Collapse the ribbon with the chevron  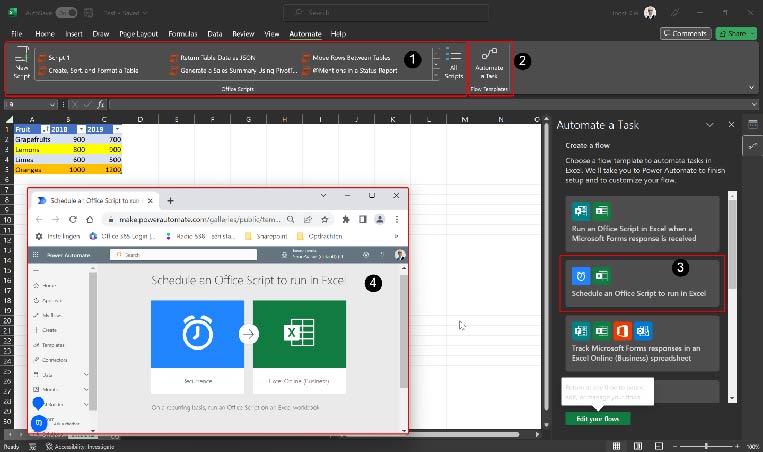pyautogui.click(x=752, y=88)
